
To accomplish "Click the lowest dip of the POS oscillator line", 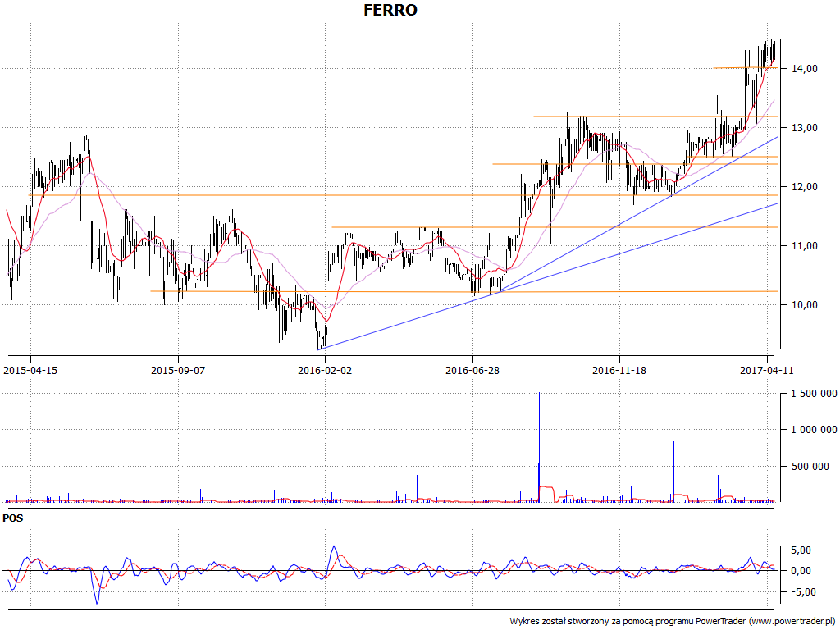I will point(97,603).
